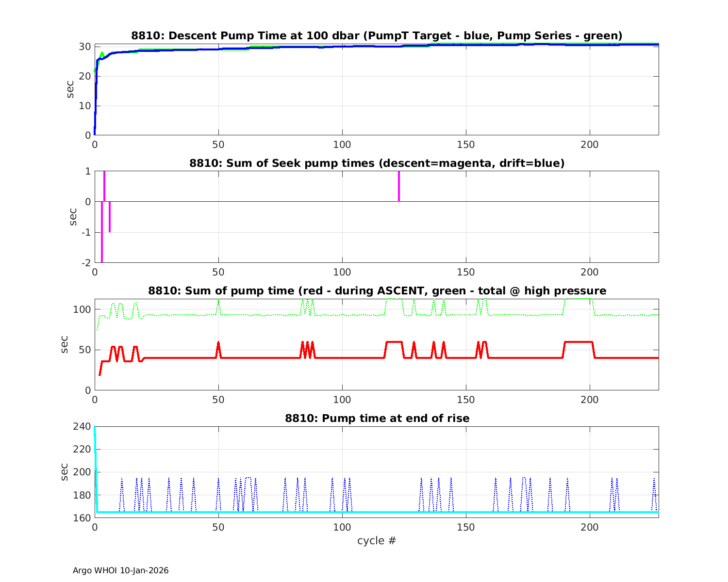Click the red peak at cycle 50

coord(218,342)
